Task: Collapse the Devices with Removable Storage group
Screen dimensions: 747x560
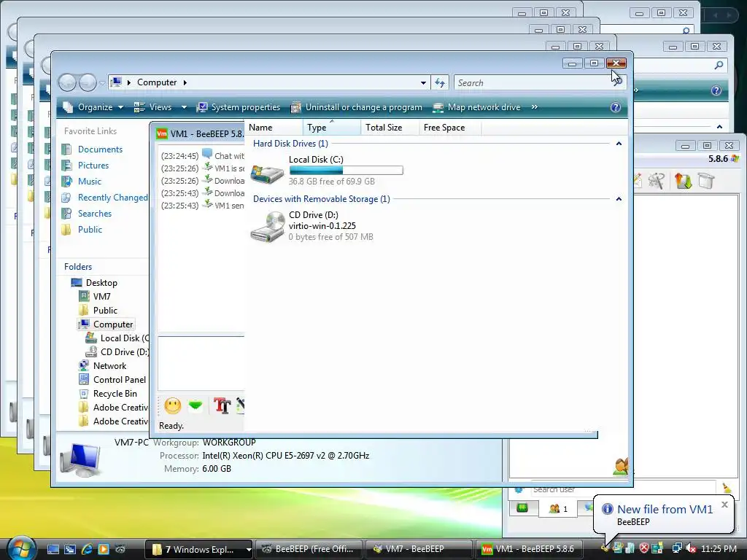Action: click(x=619, y=198)
